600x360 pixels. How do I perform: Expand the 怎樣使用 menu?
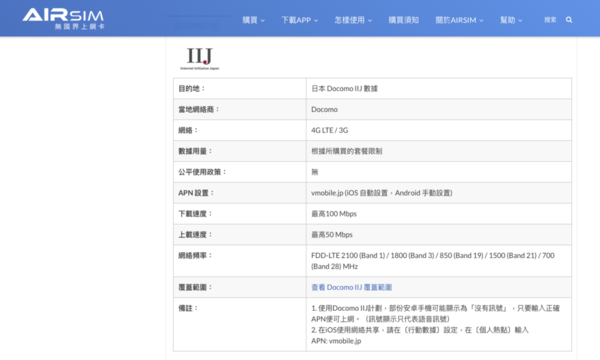pos(353,20)
